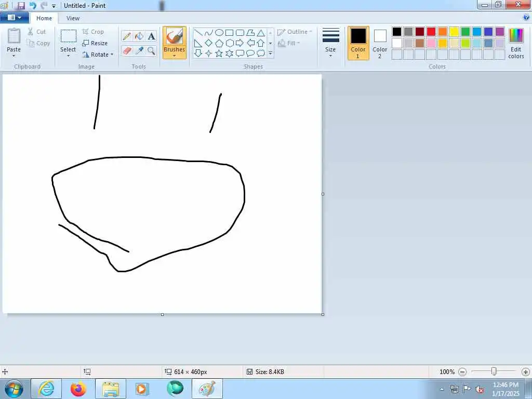Open the Brushes dropdown arrow
This screenshot has height=399, width=532.
(175, 56)
